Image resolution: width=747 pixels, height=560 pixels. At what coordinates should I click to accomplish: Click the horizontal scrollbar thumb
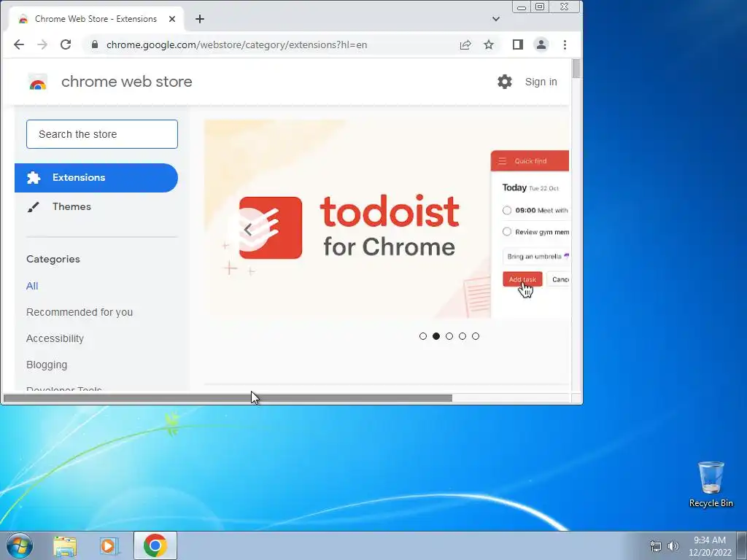[x=228, y=398]
